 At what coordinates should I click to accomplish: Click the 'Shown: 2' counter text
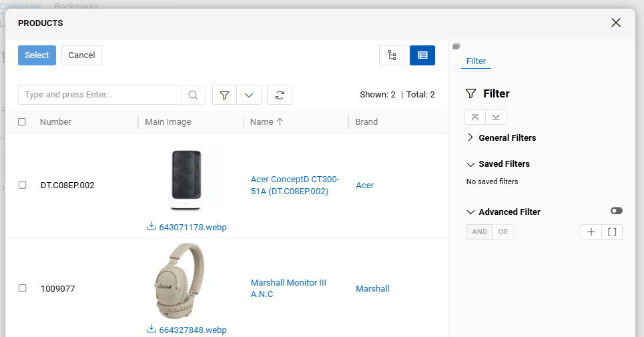[x=378, y=95]
